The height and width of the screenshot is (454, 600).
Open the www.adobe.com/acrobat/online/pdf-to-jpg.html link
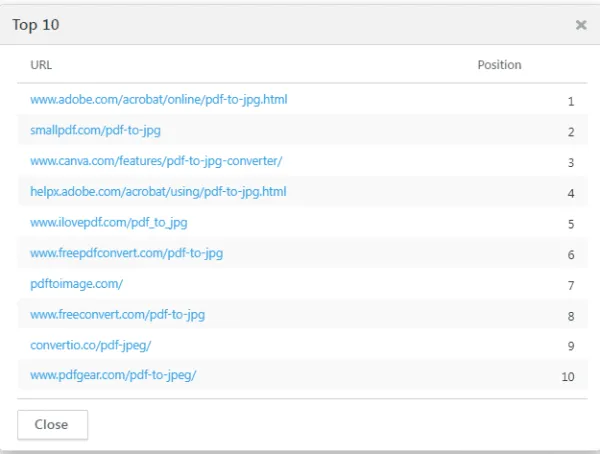[x=159, y=100]
